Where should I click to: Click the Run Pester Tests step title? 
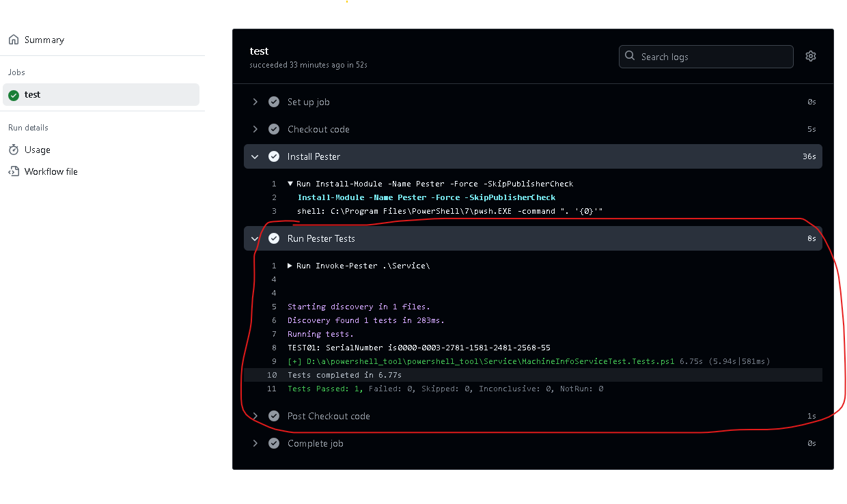pos(321,238)
